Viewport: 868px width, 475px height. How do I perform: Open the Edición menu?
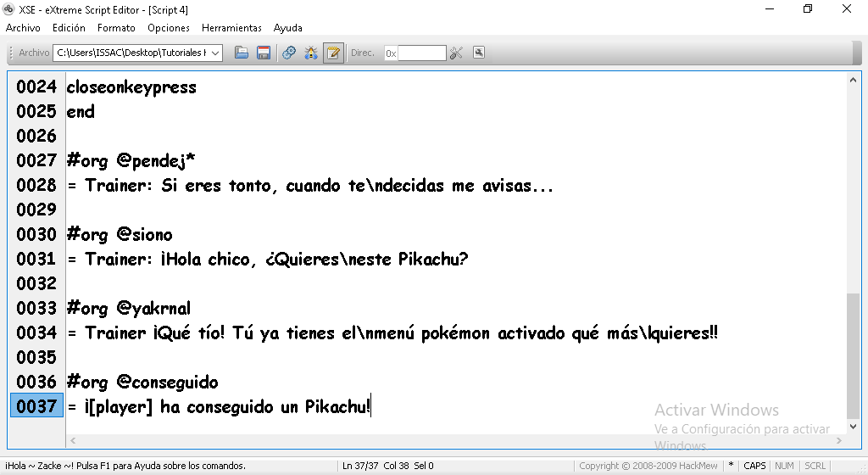click(69, 28)
